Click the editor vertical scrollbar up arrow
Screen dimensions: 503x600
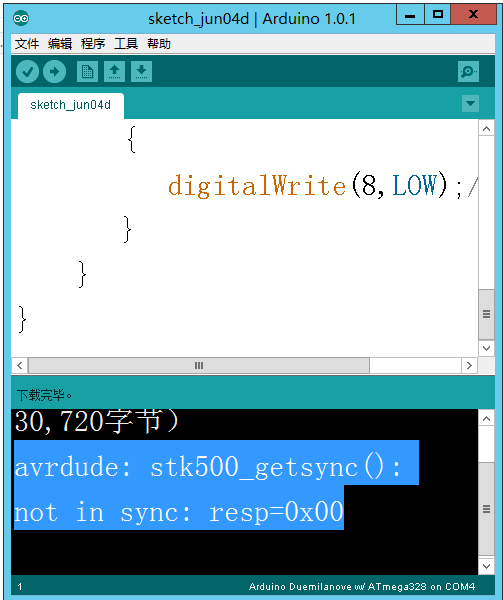click(487, 129)
